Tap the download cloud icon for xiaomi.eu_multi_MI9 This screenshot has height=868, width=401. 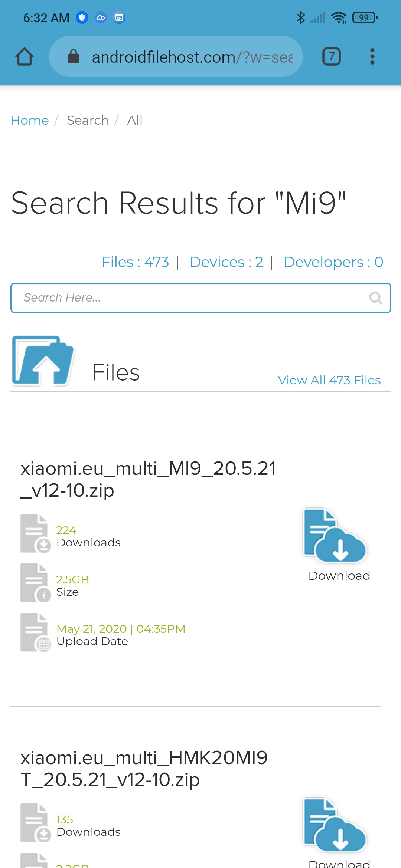click(335, 535)
